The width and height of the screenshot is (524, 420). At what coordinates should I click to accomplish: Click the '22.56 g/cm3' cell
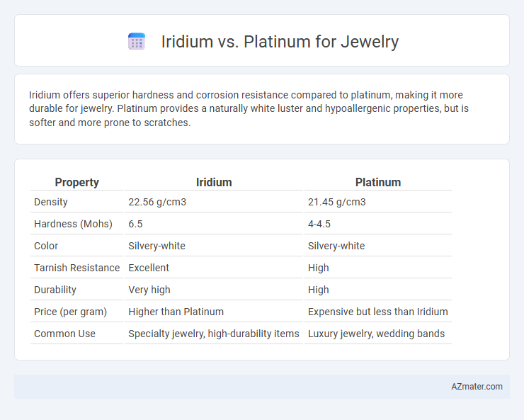click(x=157, y=202)
